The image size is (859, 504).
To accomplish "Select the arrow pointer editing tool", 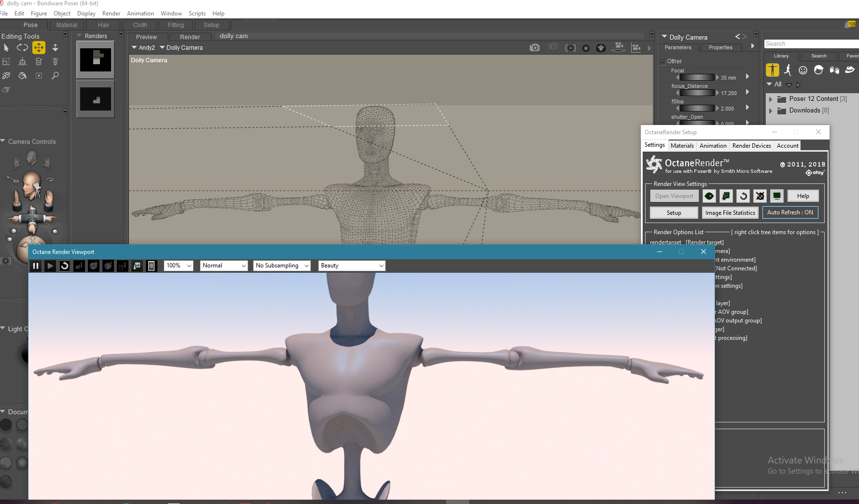I will click(x=6, y=47).
